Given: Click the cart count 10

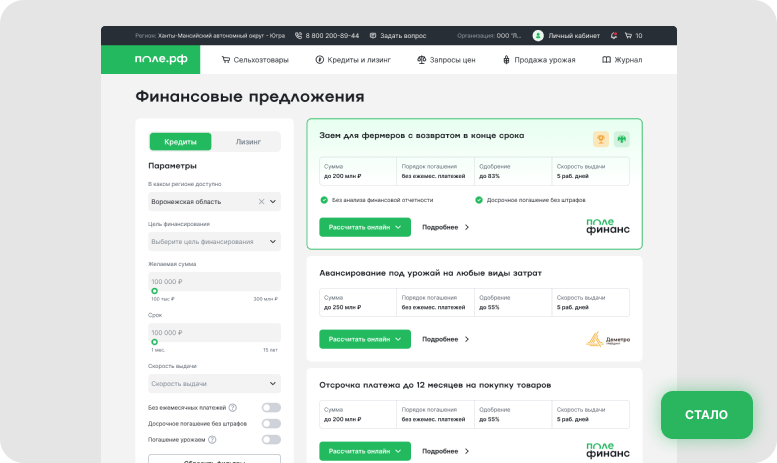Looking at the screenshot, I should 639,36.
